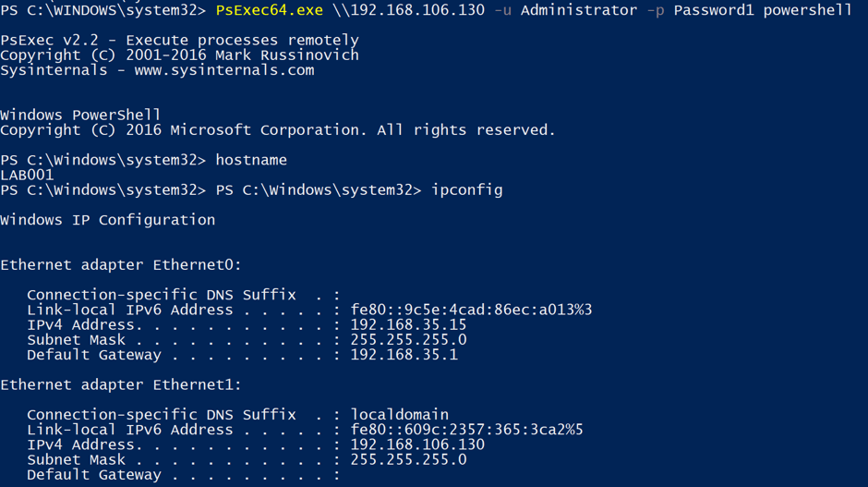Screen dimensions: 868x487
Task: Click the Ethernet adapter Ethernet0 heading
Action: point(120,265)
